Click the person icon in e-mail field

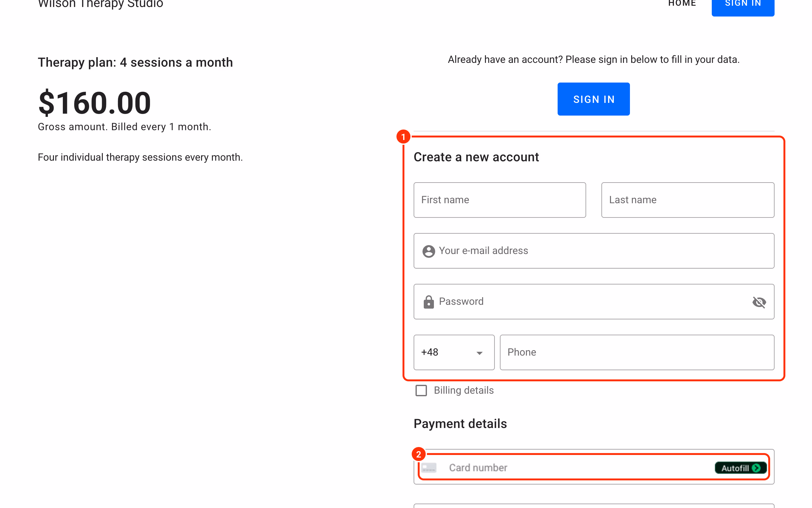pos(429,251)
